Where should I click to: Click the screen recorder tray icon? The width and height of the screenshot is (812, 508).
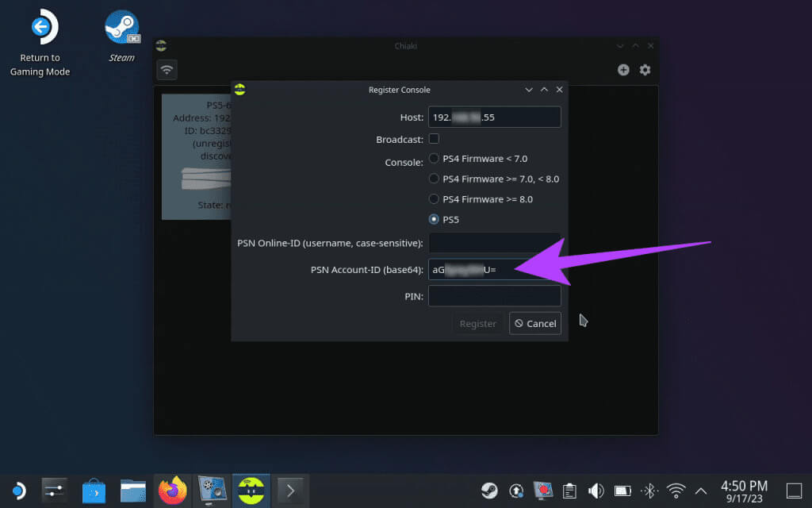[x=543, y=491]
